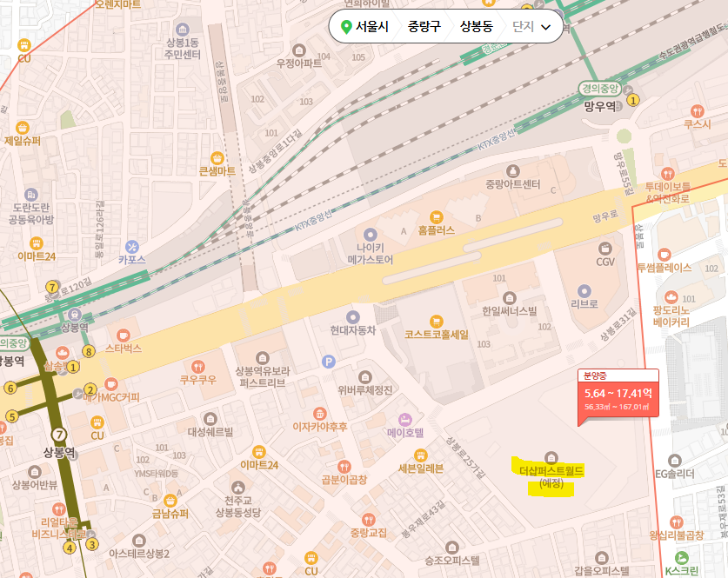728x578 pixels.
Task: Click the 카포스 car repair icon
Action: point(132,246)
